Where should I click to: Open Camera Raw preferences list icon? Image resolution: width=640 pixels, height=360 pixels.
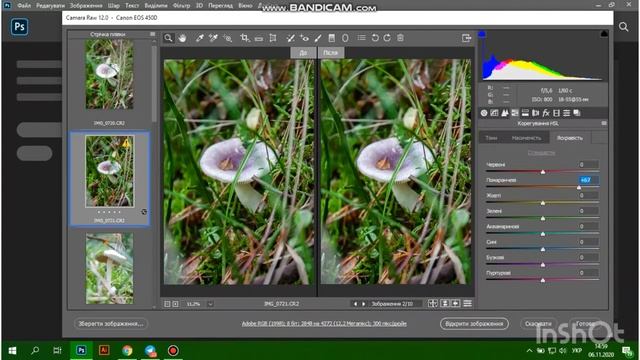click(x=362, y=38)
